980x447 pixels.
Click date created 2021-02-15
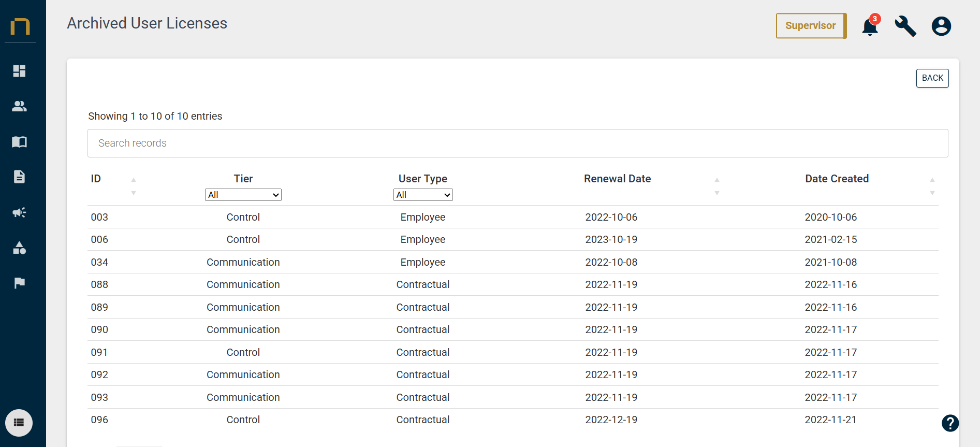(x=831, y=239)
